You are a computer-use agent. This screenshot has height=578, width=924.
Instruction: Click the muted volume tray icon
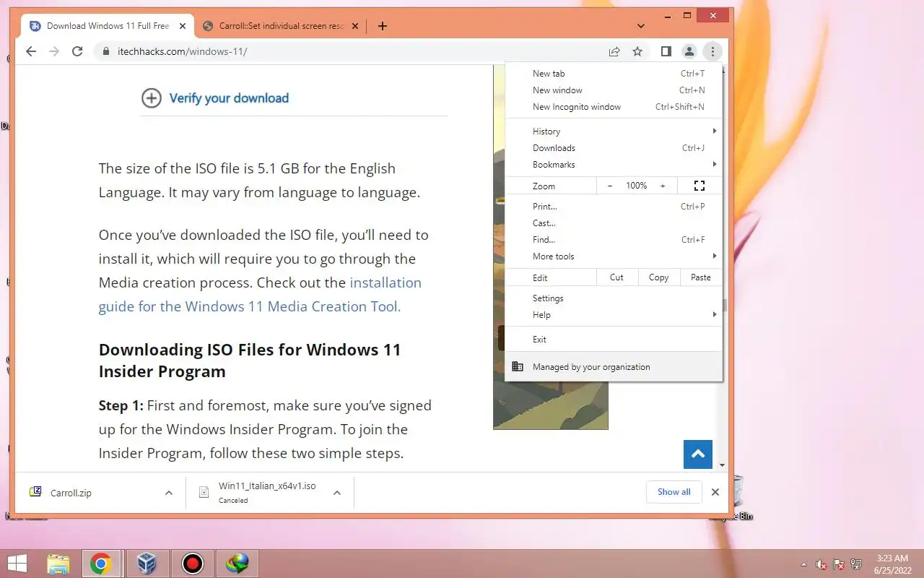[821, 564]
